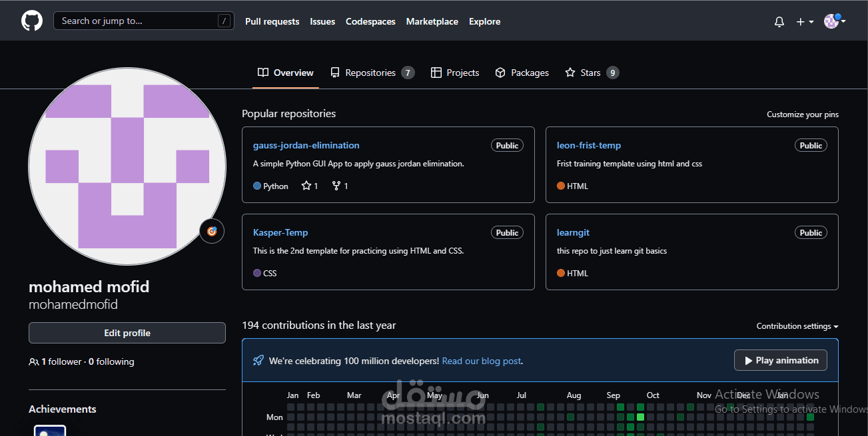Open the gauss-jordan-elimination repository
Screen dimensions: 868x436
tap(306, 145)
